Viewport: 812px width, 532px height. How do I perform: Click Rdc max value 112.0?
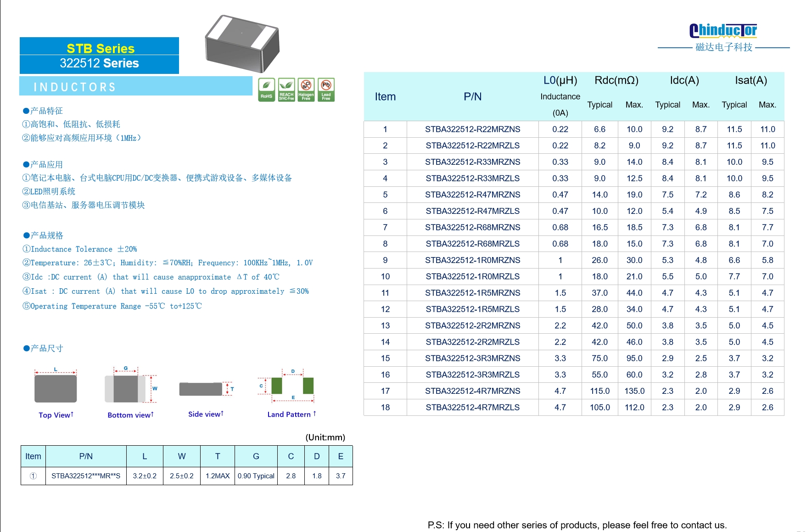point(634,408)
